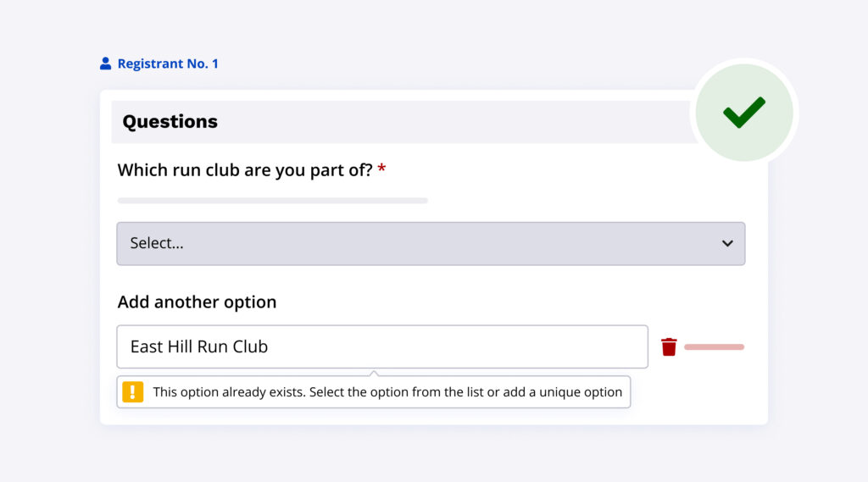Click the "Which run club are you part of?" label
Screen dimensions: 868x482
pyautogui.click(x=245, y=169)
